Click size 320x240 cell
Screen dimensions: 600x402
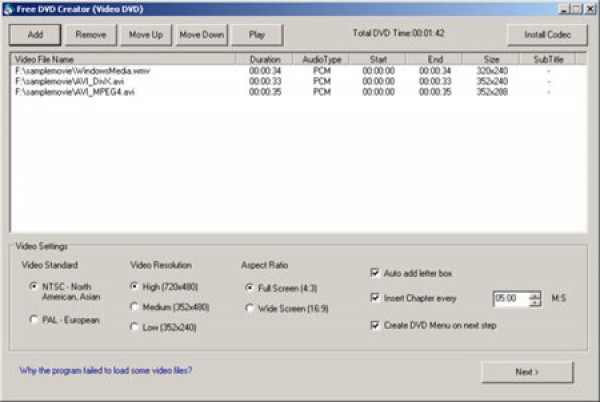pos(492,71)
